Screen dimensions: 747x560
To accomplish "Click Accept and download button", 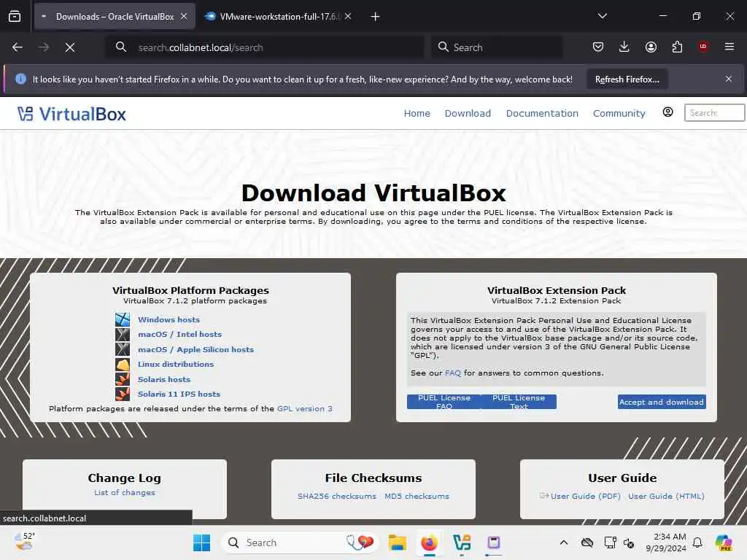I will 662,402.
